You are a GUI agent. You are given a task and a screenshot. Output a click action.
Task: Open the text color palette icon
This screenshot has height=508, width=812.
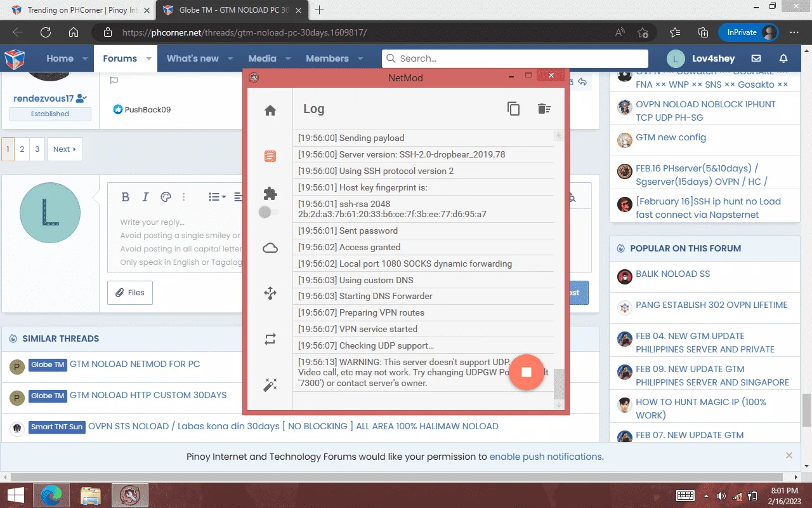coord(166,197)
